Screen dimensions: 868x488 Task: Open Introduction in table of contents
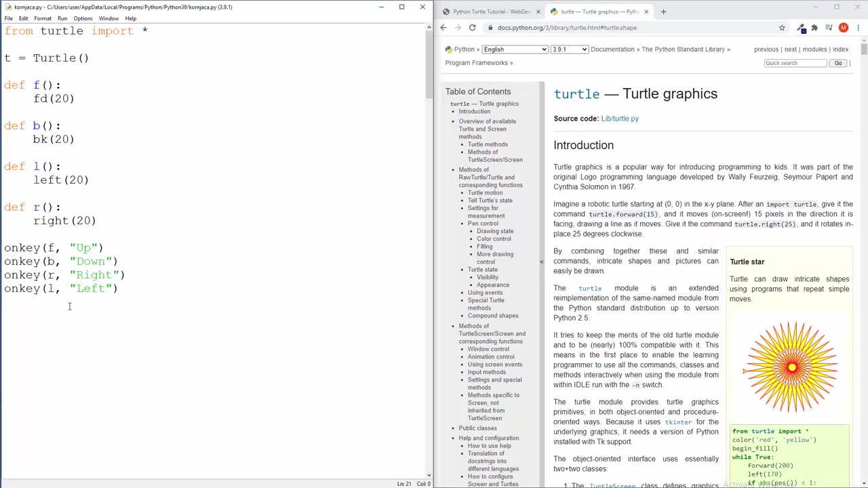click(474, 112)
